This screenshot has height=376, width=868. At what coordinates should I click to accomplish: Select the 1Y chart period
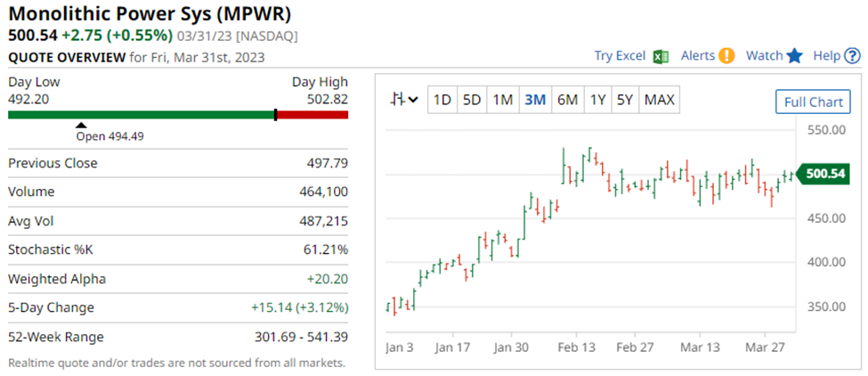pos(597,100)
